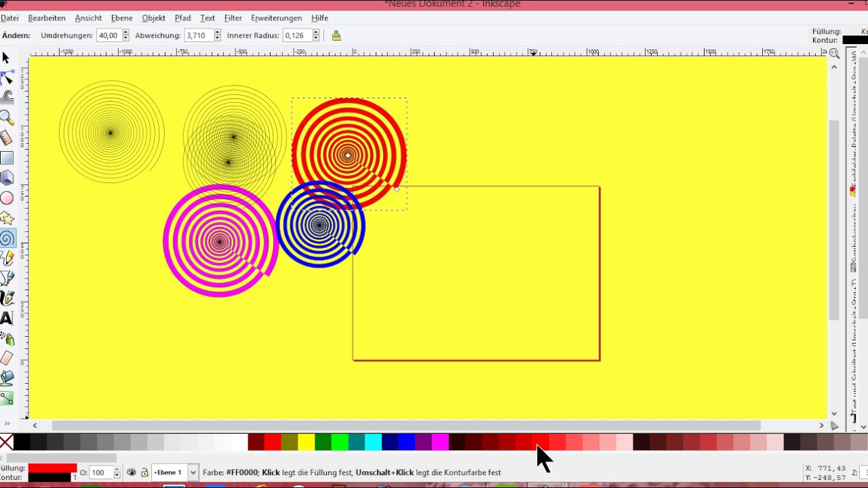
Task: Pick the cyan palette swatch
Action: [x=373, y=443]
